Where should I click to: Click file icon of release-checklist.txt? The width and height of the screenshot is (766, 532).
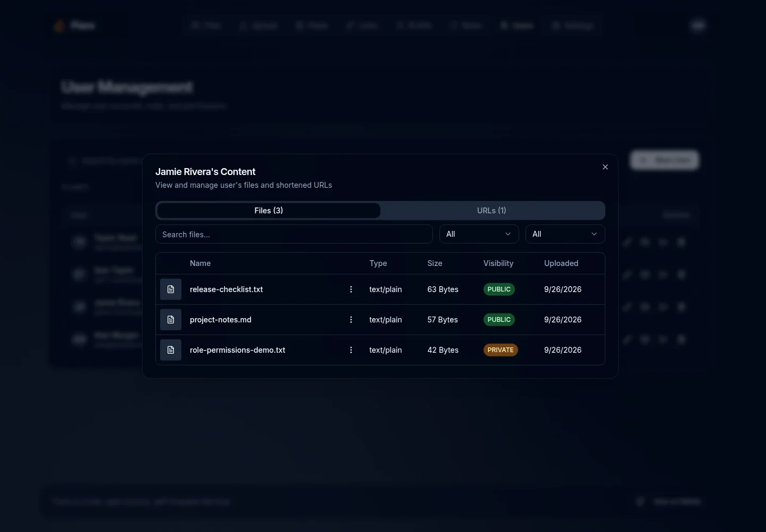[171, 289]
